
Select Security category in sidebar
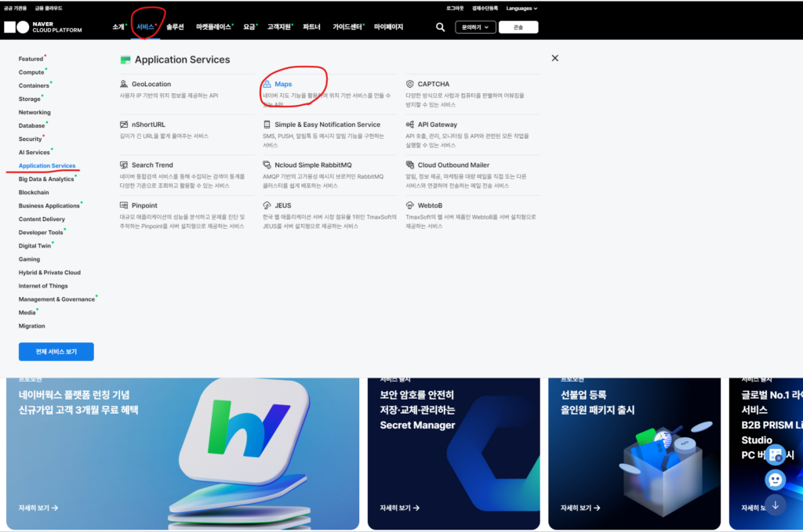coord(31,139)
